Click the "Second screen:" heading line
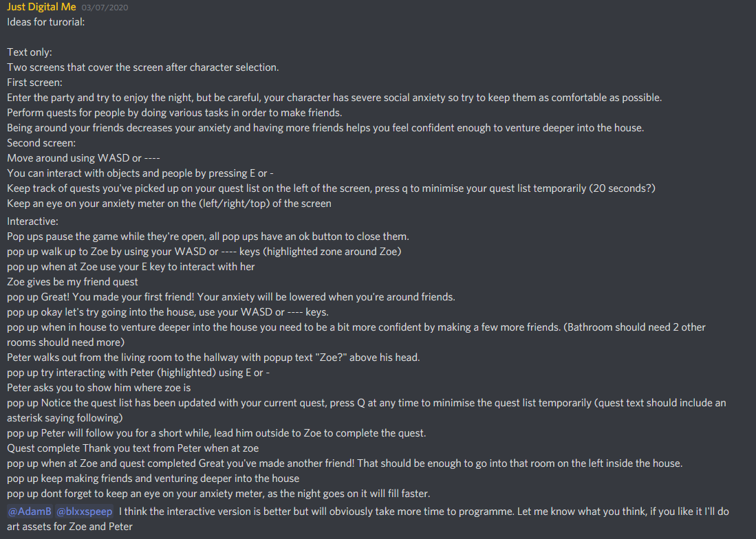This screenshot has width=756, height=539. tap(41, 143)
